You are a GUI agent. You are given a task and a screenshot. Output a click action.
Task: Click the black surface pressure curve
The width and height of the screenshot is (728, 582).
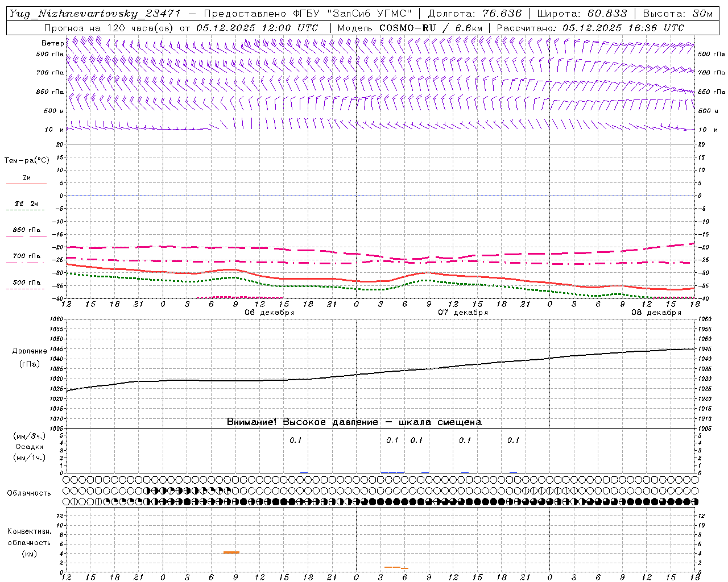pos(380,372)
